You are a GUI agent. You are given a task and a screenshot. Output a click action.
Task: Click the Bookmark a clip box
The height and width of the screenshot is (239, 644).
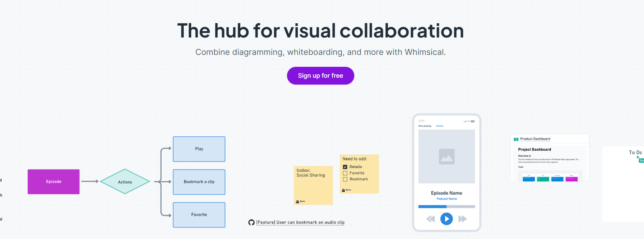click(x=199, y=182)
